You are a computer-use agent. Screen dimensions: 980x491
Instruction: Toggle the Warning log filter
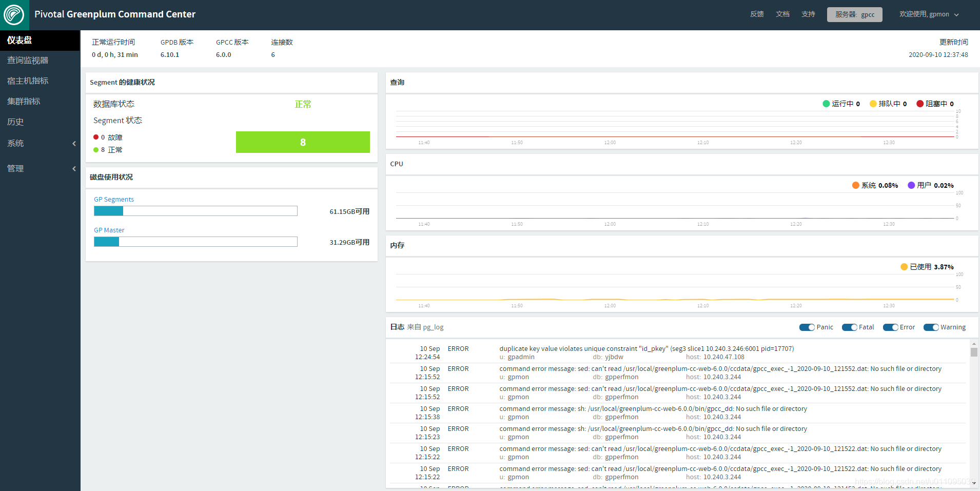tap(931, 327)
